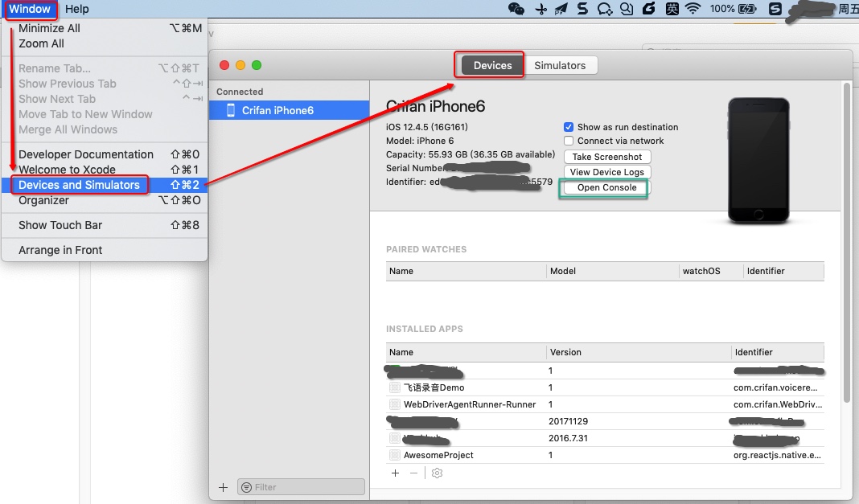Click the plus button below installed apps
The width and height of the screenshot is (859, 504).
(x=395, y=473)
